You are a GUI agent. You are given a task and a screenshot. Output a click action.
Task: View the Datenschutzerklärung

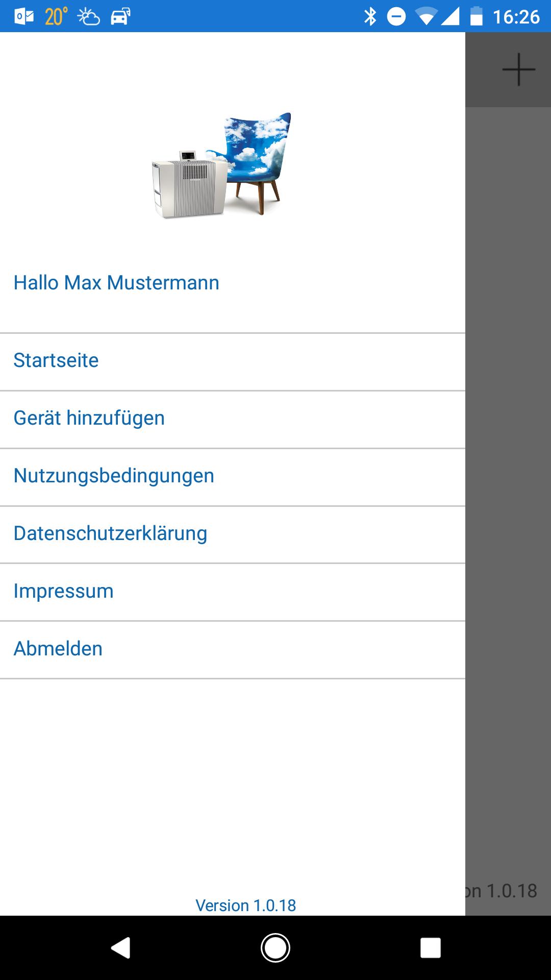coord(110,533)
